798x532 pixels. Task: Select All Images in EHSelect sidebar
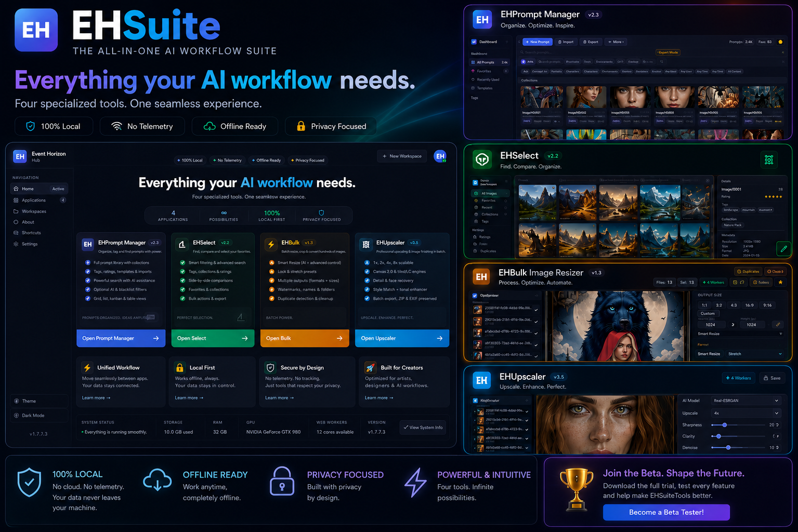click(x=490, y=193)
